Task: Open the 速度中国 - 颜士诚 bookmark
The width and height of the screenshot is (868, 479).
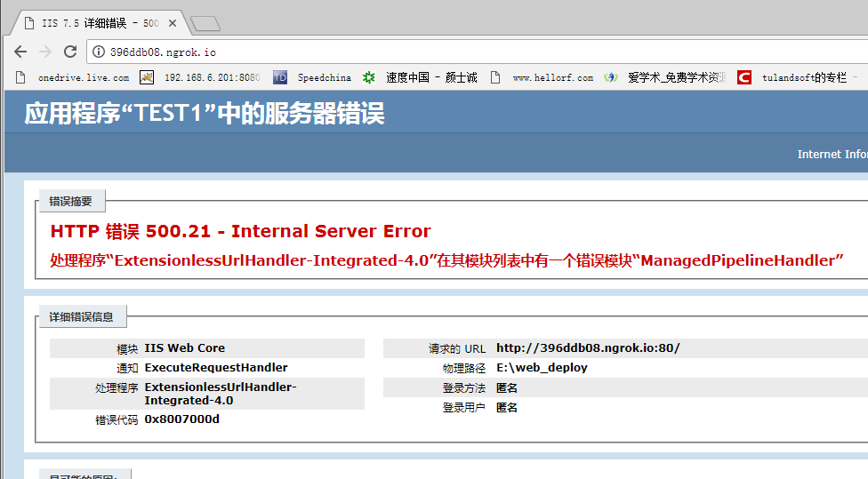Action: tap(420, 77)
